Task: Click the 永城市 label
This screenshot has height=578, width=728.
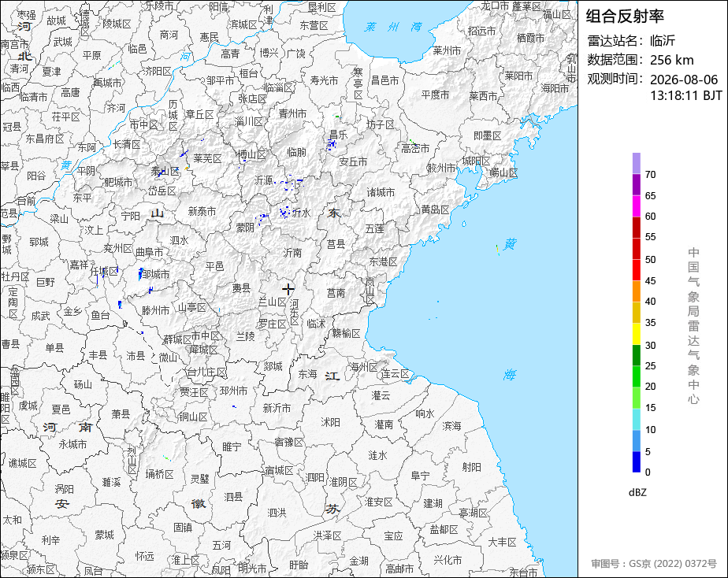Action: click(x=72, y=444)
